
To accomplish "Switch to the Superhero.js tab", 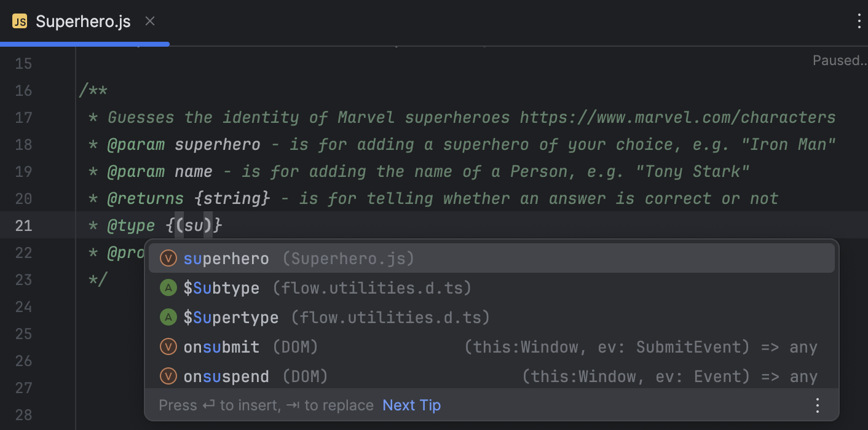I will pos(83,20).
